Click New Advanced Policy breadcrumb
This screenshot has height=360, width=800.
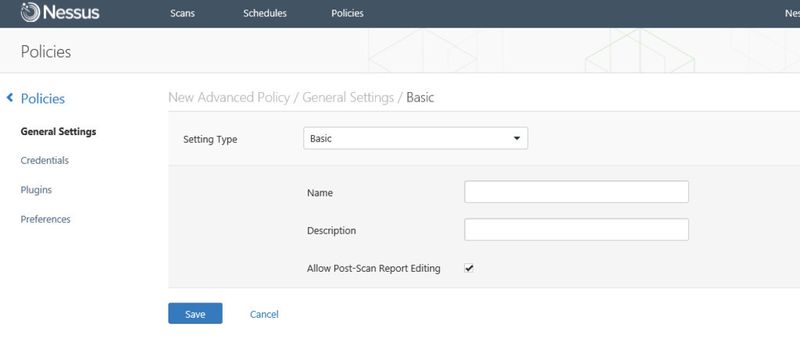coord(229,97)
